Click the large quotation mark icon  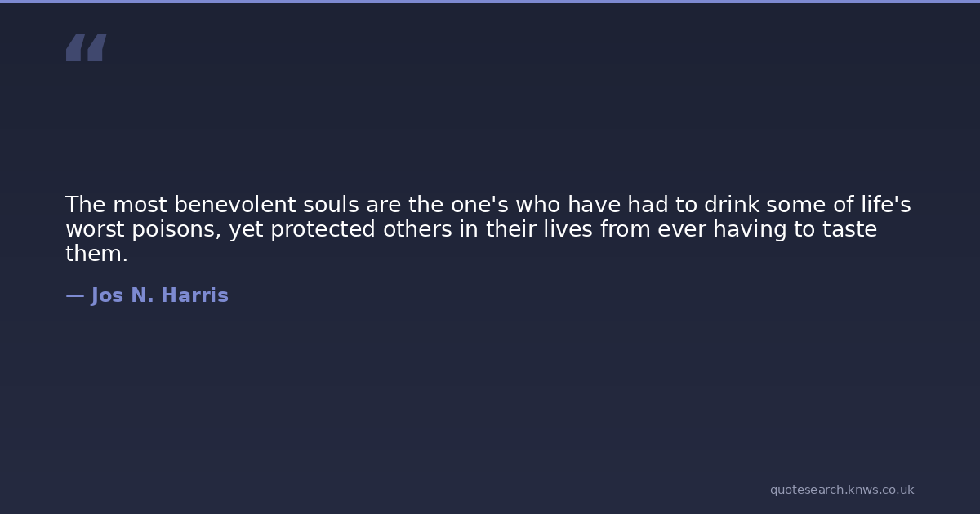pos(86,47)
